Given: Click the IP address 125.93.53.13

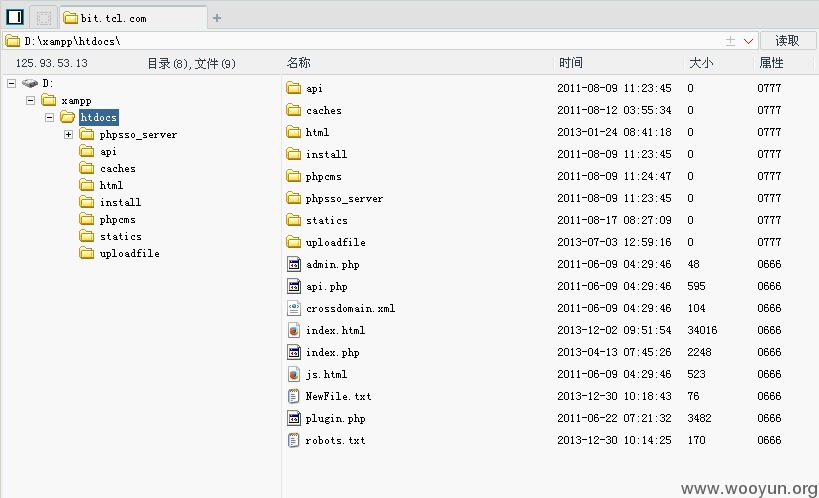Looking at the screenshot, I should click(x=52, y=63).
